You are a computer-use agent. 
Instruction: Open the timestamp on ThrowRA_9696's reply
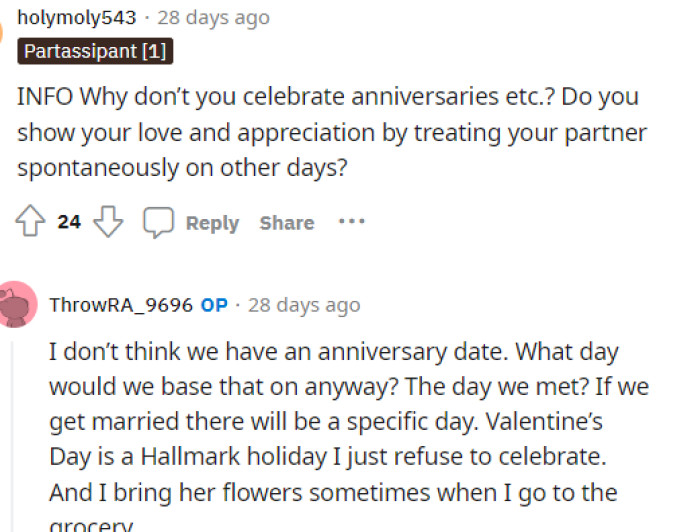click(304, 305)
